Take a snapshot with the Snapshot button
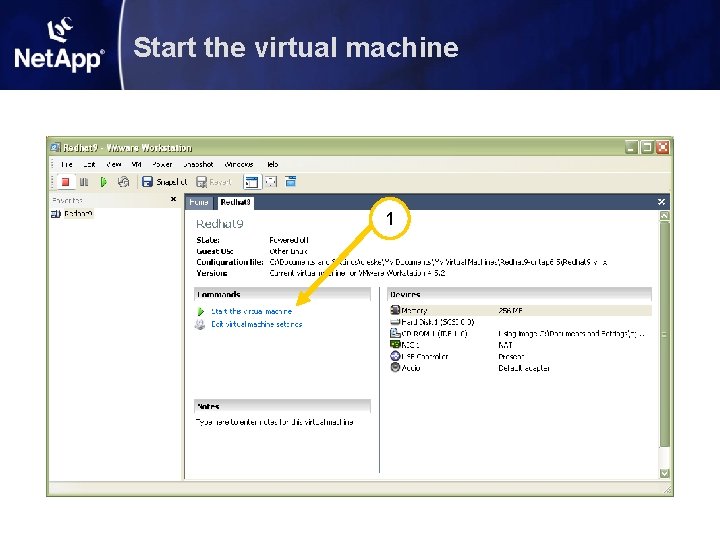The image size is (720, 540). pyautogui.click(x=164, y=182)
